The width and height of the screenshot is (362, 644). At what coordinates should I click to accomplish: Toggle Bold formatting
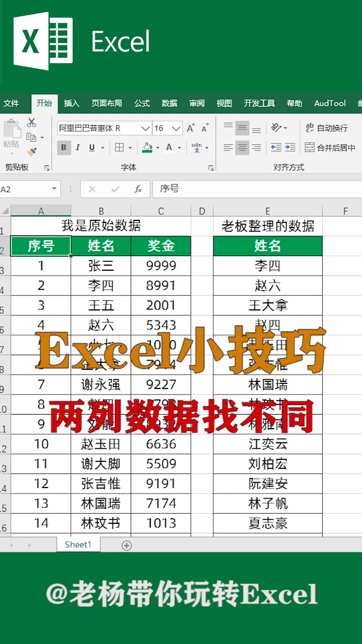coord(63,147)
